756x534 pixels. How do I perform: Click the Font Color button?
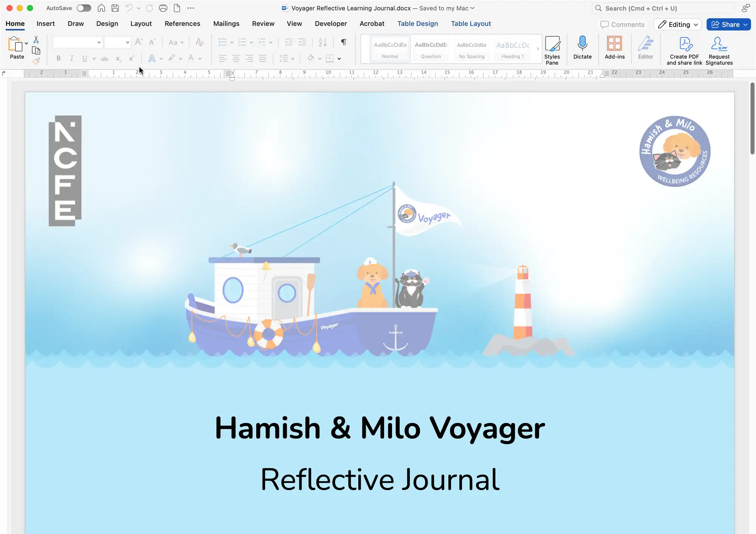click(191, 58)
